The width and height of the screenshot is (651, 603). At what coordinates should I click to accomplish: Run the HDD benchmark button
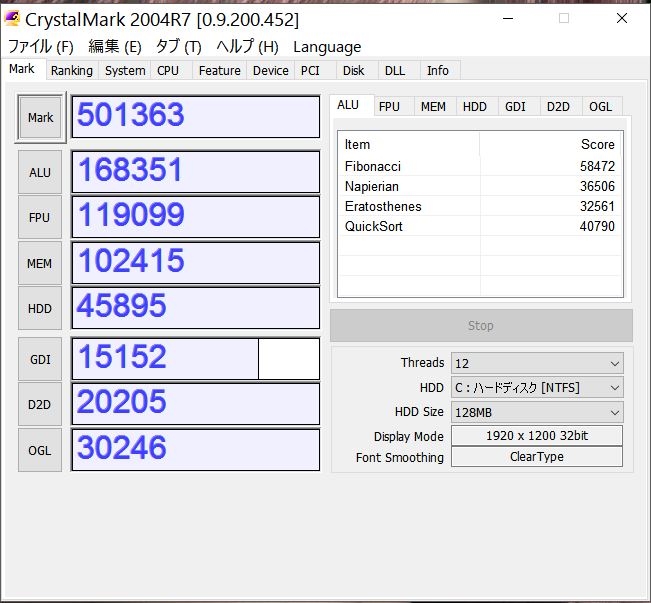point(40,308)
